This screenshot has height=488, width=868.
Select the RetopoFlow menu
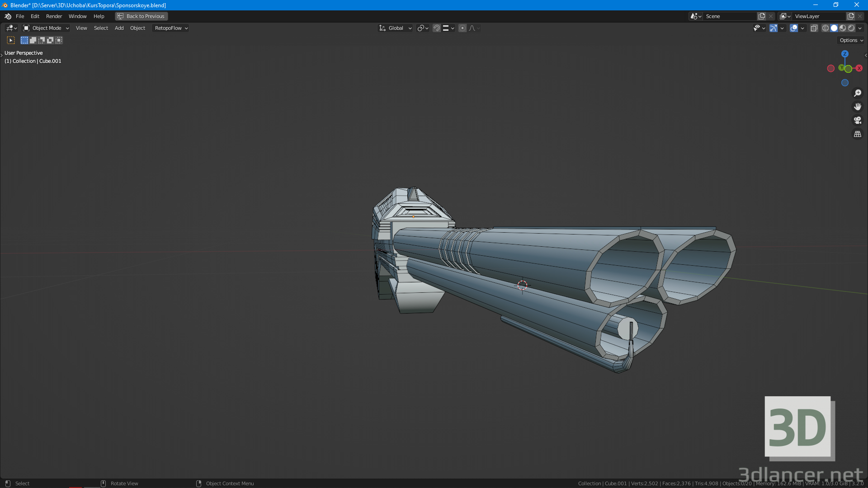click(x=169, y=28)
